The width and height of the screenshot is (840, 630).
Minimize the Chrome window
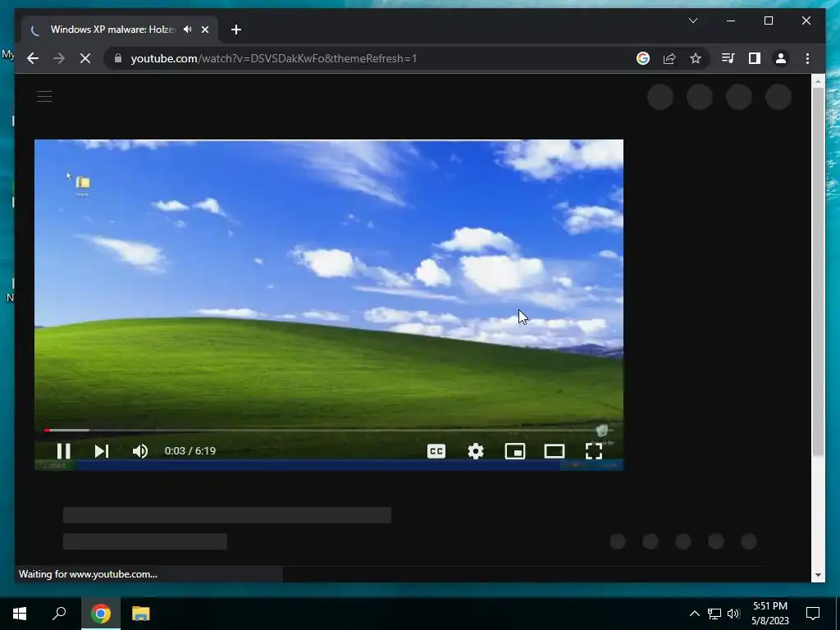point(731,21)
